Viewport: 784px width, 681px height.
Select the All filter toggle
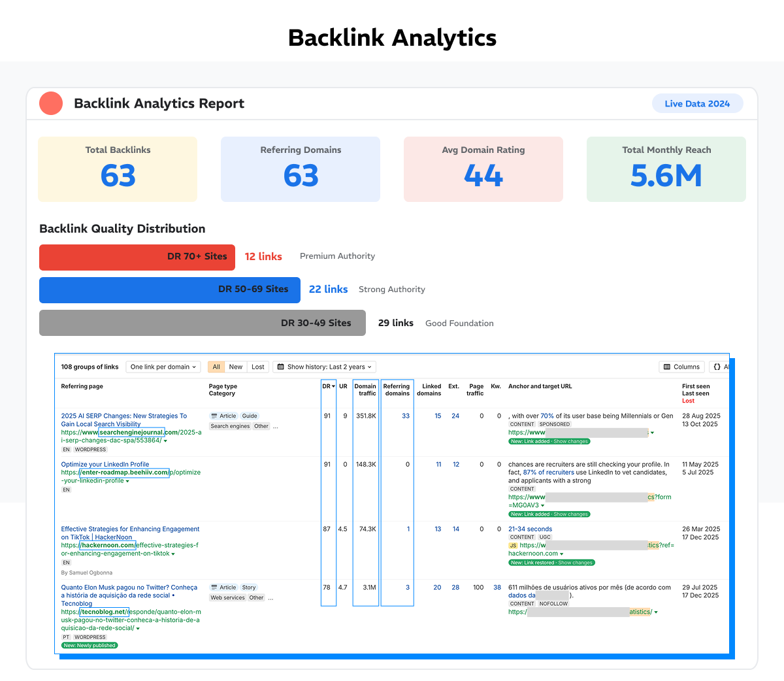pyautogui.click(x=216, y=367)
